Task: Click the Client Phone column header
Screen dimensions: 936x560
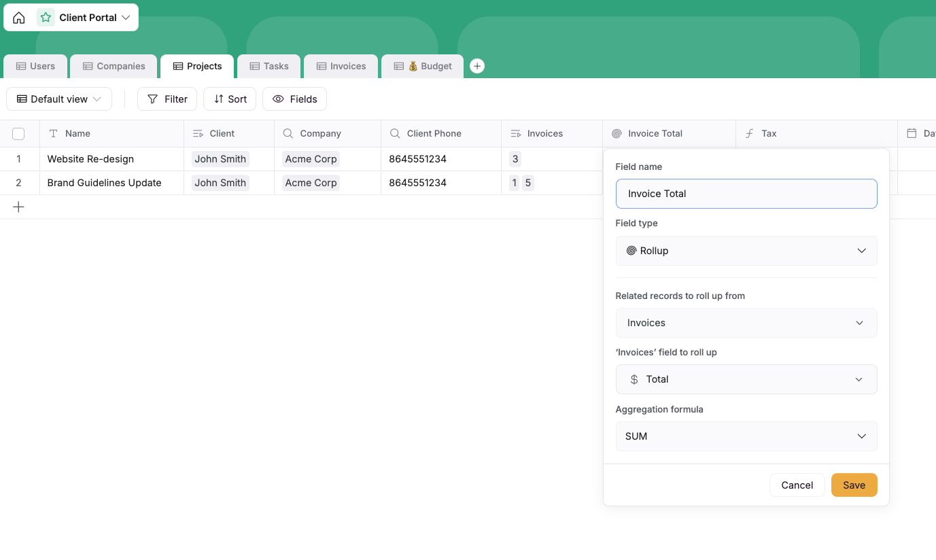Action: (x=441, y=134)
